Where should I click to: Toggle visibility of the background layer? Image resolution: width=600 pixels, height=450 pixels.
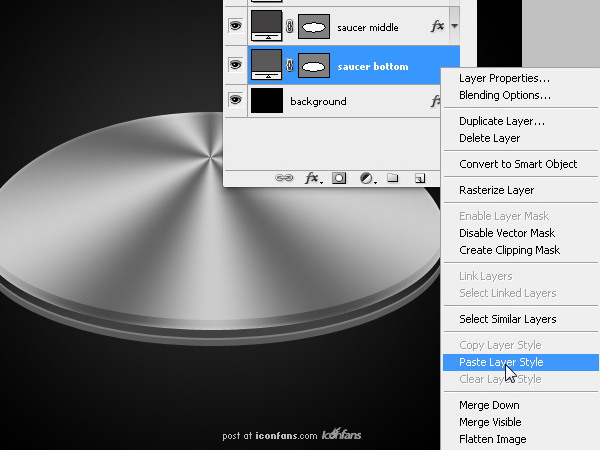[235, 100]
